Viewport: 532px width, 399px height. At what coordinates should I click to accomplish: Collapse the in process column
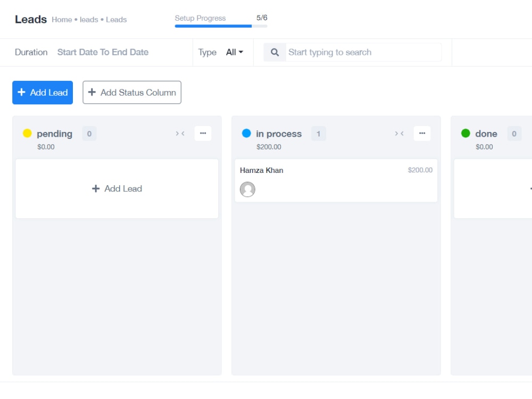(x=400, y=134)
